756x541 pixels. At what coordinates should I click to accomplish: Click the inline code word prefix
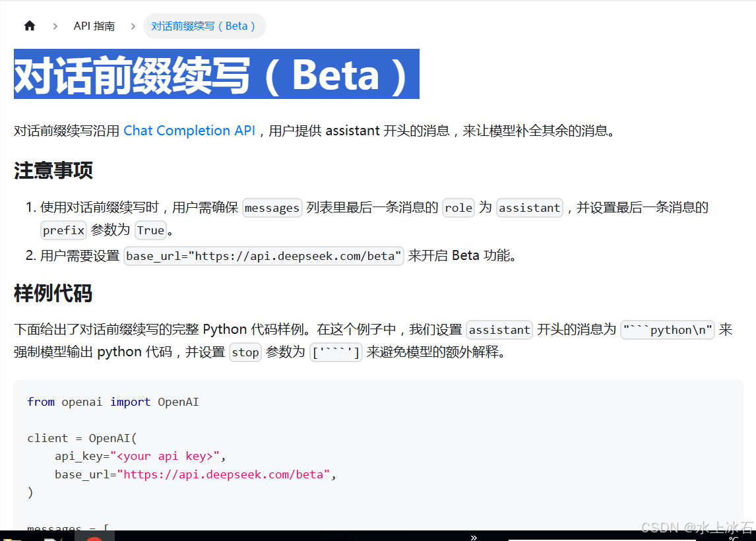click(63, 230)
